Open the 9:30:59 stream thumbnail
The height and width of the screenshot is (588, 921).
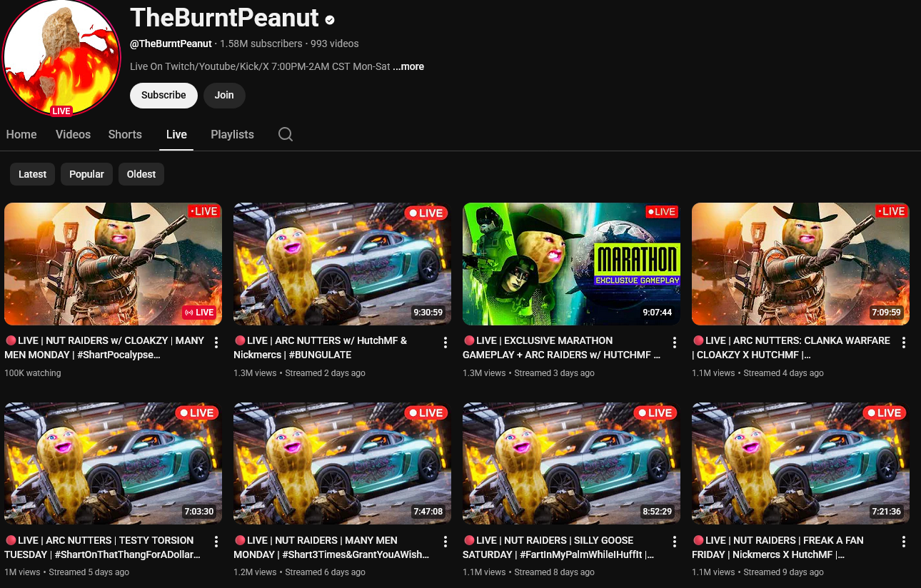(x=342, y=264)
